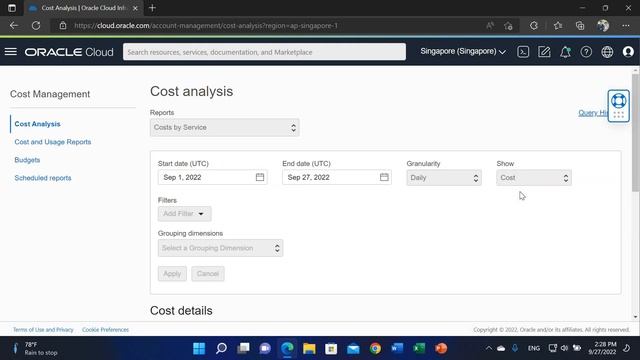This screenshot has width=640, height=360.
Task: Open the Show Cost dropdown
Action: pyautogui.click(x=534, y=178)
